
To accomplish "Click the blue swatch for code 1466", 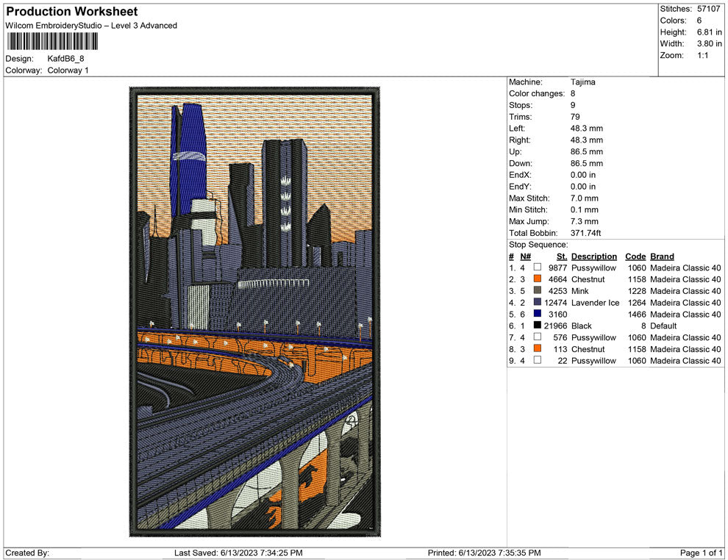I will point(538,314).
